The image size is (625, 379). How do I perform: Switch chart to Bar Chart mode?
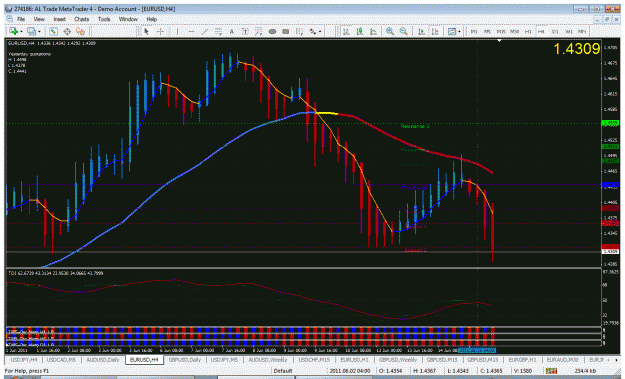tap(346, 31)
